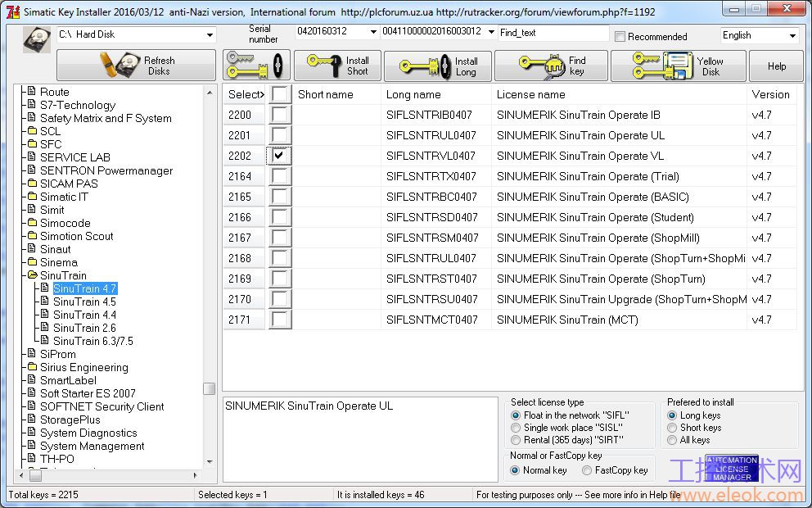Click the tree vertical scrollbar thumb
The width and height of the screenshot is (812, 508).
pos(210,388)
